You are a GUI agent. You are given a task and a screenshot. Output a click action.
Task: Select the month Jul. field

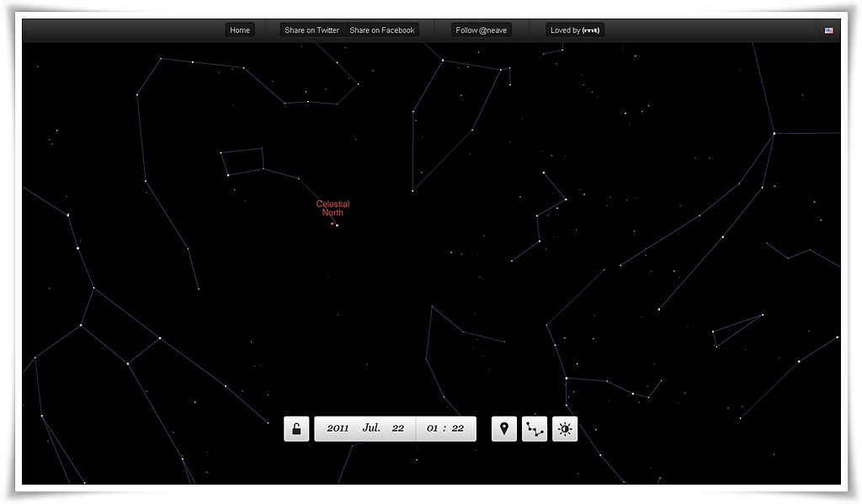coord(371,428)
